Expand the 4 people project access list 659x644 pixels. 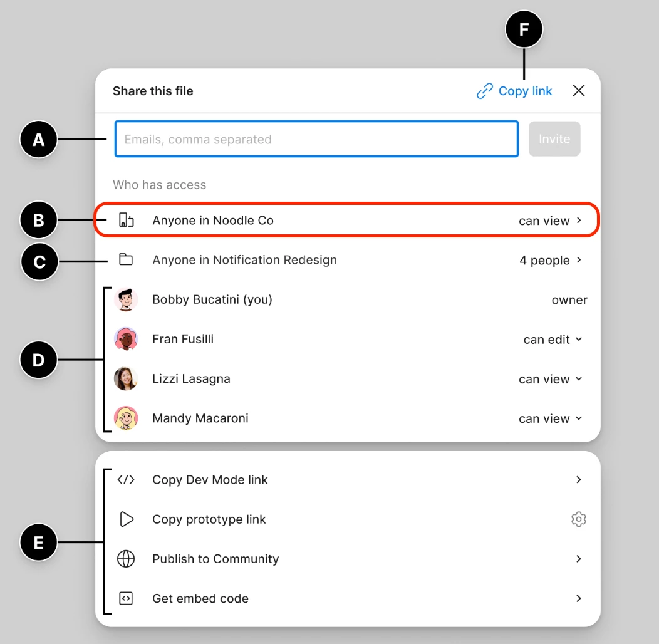tap(550, 260)
